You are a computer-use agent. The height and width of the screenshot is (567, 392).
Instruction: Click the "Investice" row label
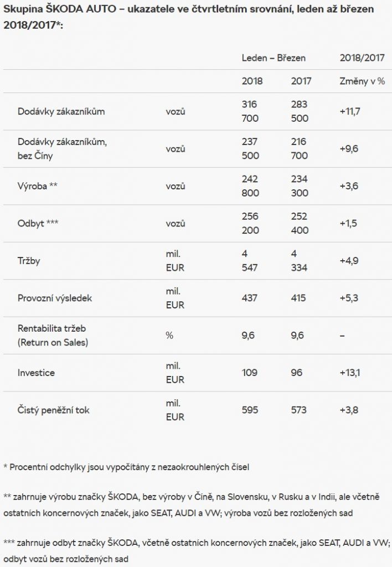36,373
